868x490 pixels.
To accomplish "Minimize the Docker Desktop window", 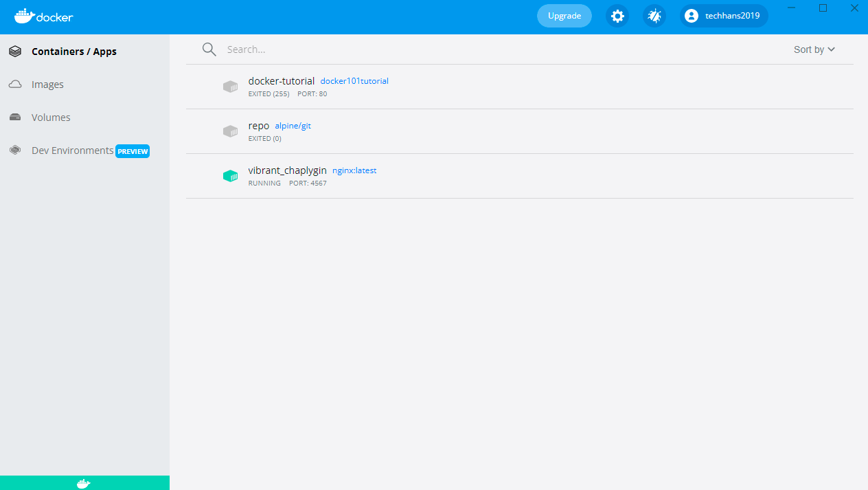I will (x=792, y=8).
